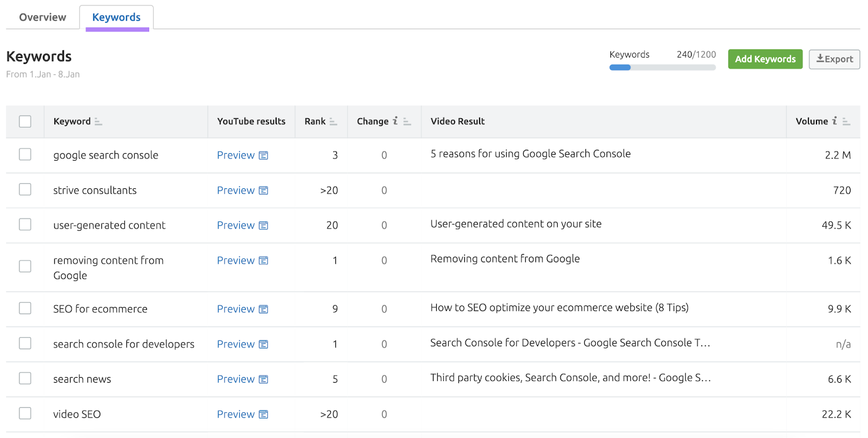Screen dimensions: 868x438
Task: Click the Change column info icon
Action: 395,121
